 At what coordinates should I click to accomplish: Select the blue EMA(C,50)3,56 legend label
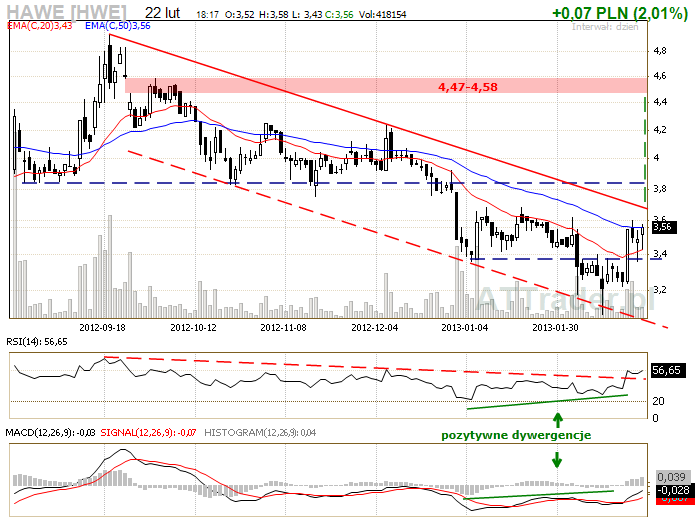point(118,26)
